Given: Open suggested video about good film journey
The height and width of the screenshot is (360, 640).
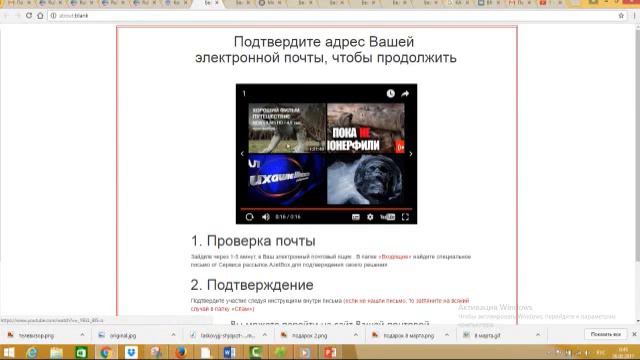Looking at the screenshot, I should point(287,128).
